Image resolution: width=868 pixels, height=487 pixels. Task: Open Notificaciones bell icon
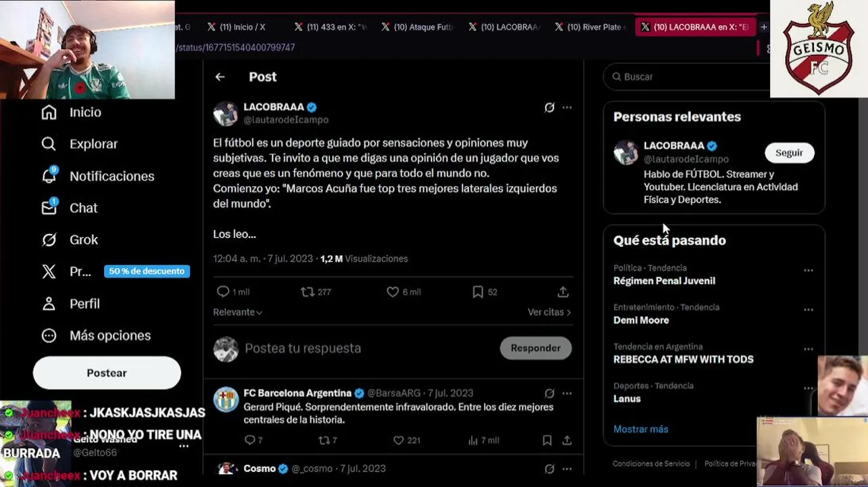(49, 176)
